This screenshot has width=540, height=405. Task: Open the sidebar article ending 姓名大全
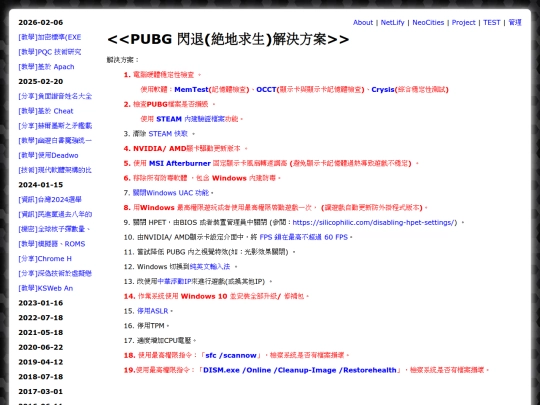tap(55, 96)
